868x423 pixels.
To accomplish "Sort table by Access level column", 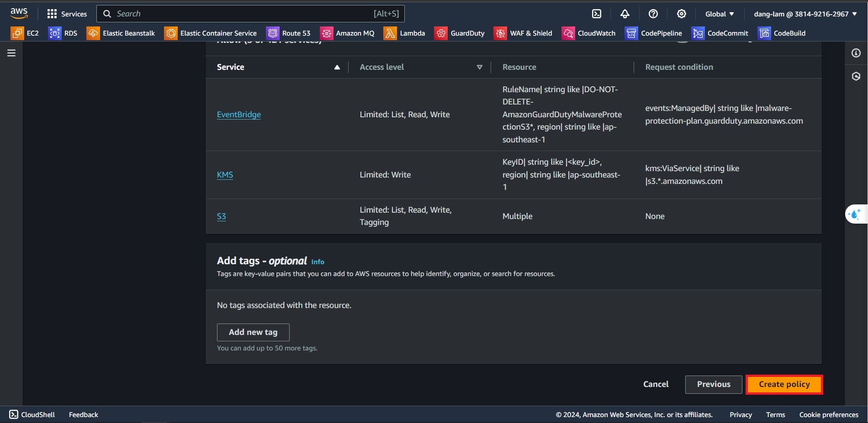I will [x=479, y=67].
